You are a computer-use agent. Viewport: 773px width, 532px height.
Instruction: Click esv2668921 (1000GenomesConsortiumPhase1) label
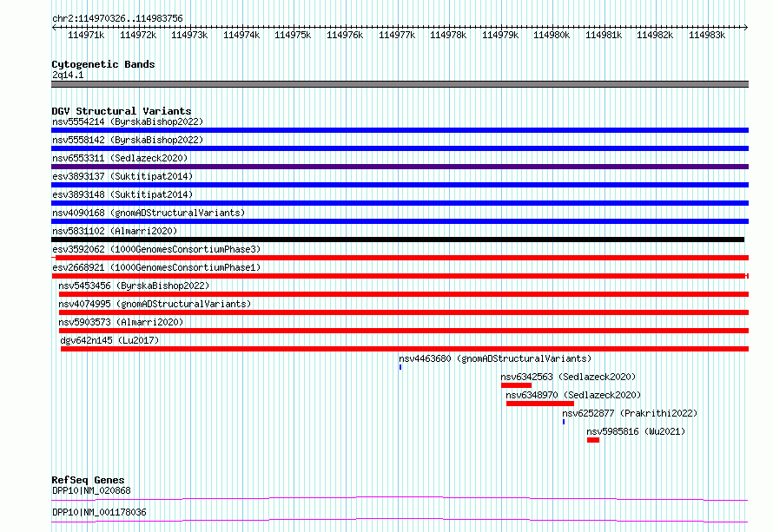[x=156, y=267]
